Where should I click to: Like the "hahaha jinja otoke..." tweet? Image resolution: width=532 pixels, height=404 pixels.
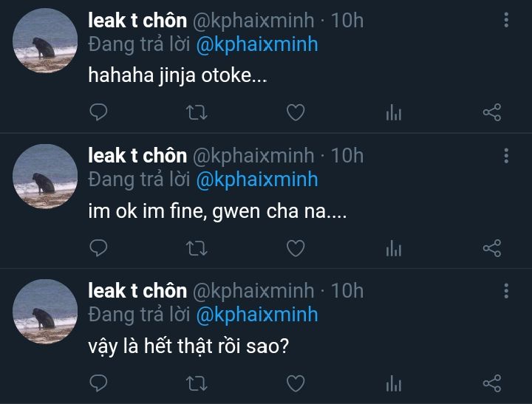[296, 112]
